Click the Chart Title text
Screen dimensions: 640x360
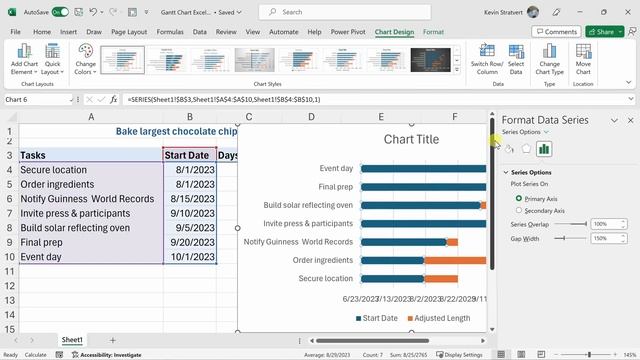(411, 139)
